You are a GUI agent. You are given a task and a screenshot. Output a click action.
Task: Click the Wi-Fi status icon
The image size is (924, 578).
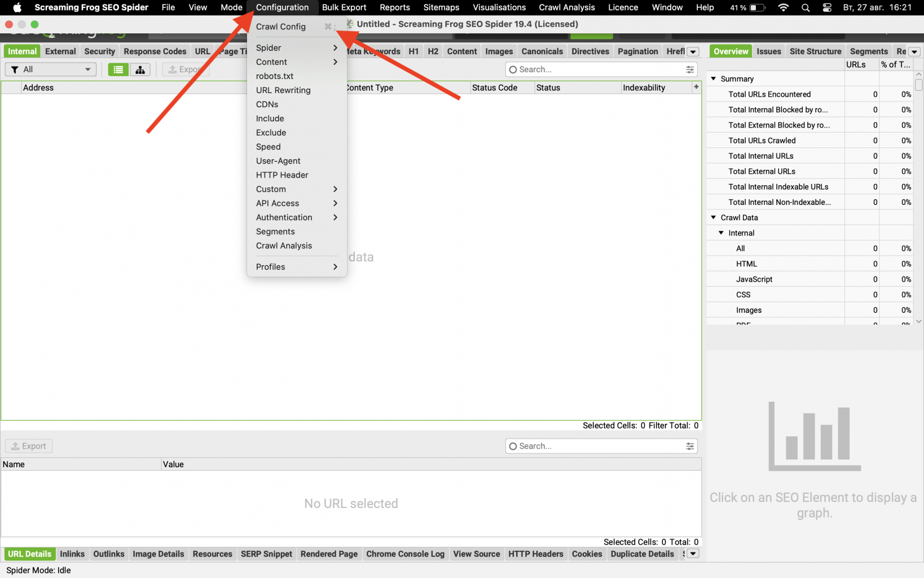[x=783, y=7]
